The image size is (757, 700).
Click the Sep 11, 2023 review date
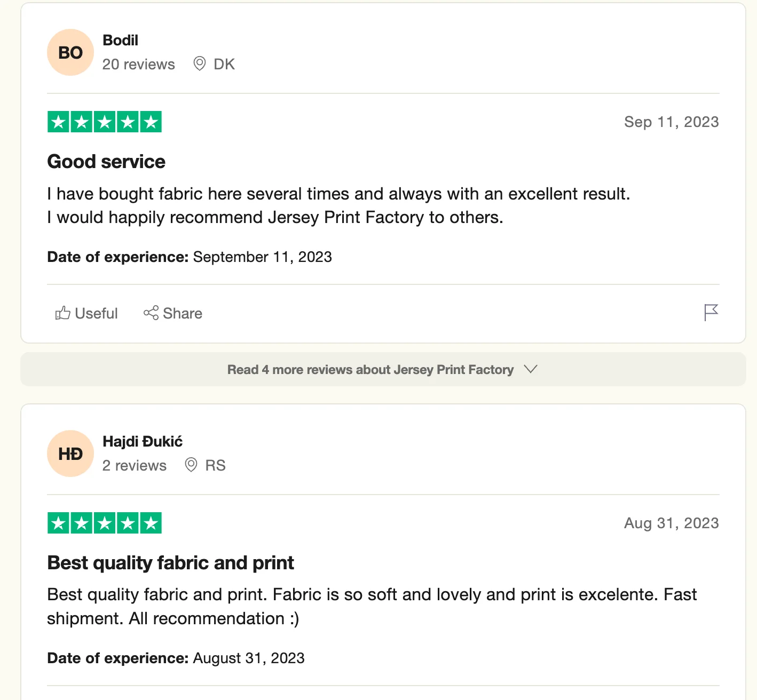tap(671, 122)
